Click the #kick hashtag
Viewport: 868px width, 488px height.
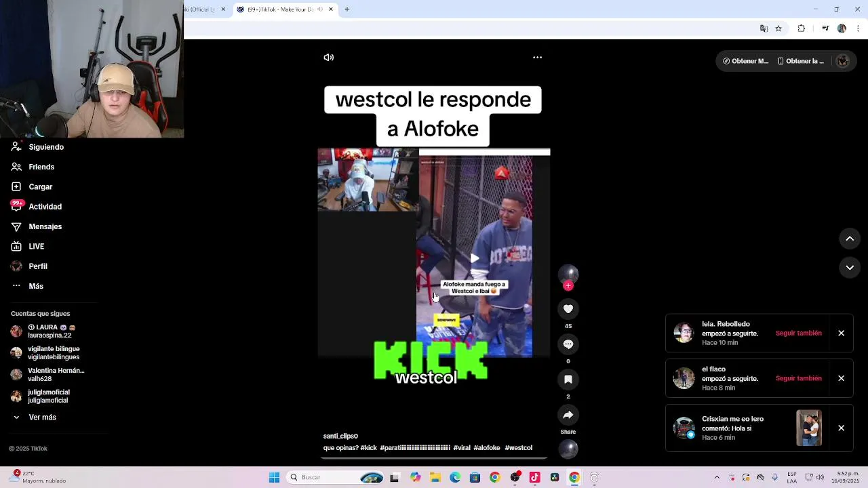(369, 448)
